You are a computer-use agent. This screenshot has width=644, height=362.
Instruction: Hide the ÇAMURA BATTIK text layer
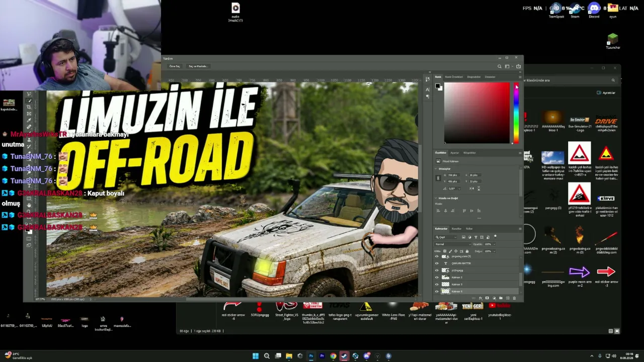coord(437,263)
